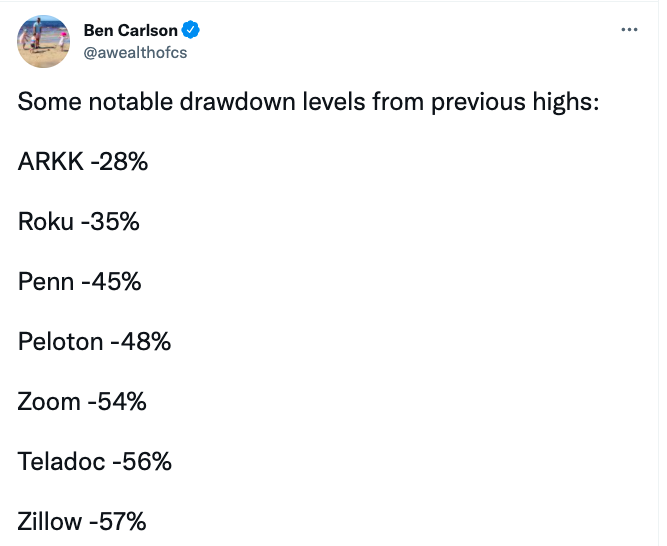667x546 pixels.
Task: Open the tweet's three-dot more options menu
Action: (x=629, y=30)
